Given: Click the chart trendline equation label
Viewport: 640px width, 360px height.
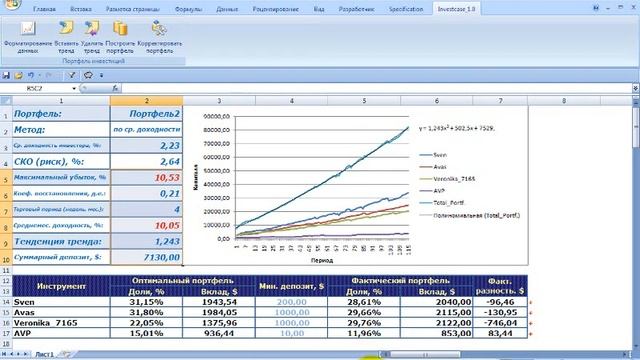Looking at the screenshot, I should [x=457, y=128].
